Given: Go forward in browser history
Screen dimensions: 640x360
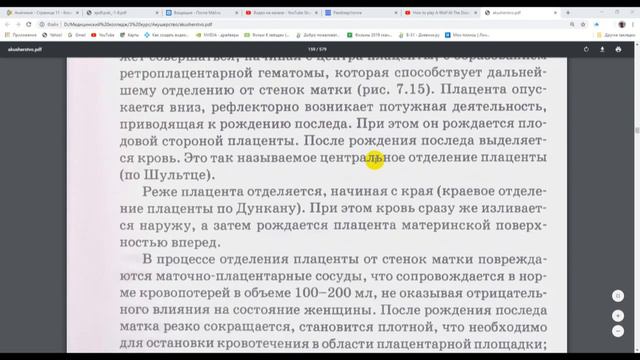Looking at the screenshot, I should coord(18,24).
